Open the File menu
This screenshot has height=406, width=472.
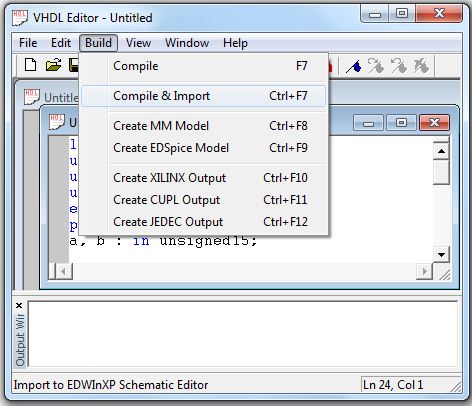[x=28, y=43]
